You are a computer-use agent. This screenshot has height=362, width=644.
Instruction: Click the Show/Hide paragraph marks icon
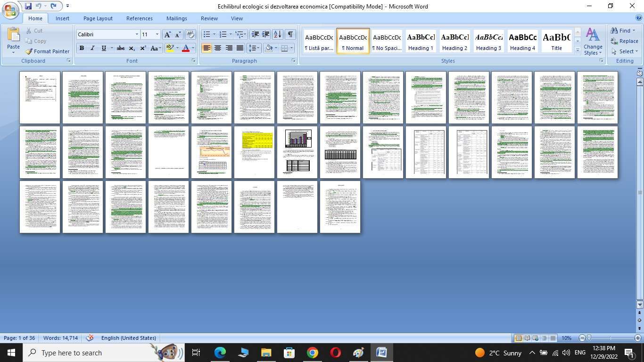coord(290,34)
